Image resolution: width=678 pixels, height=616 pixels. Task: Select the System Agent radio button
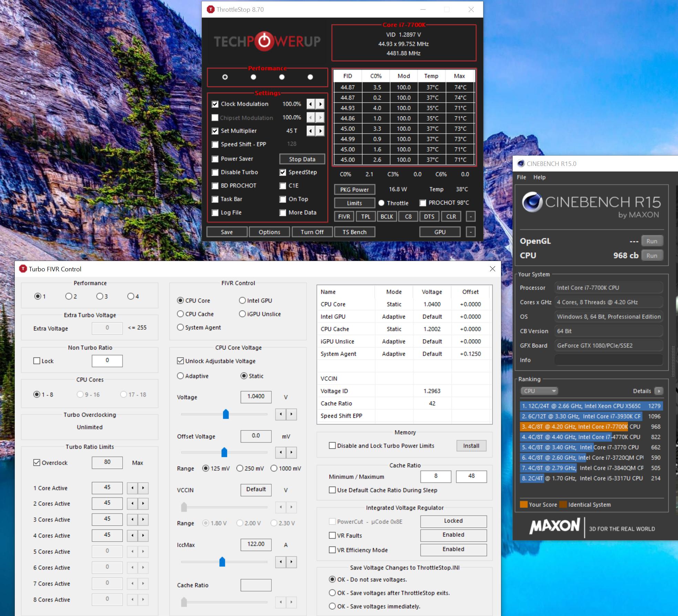tap(180, 327)
